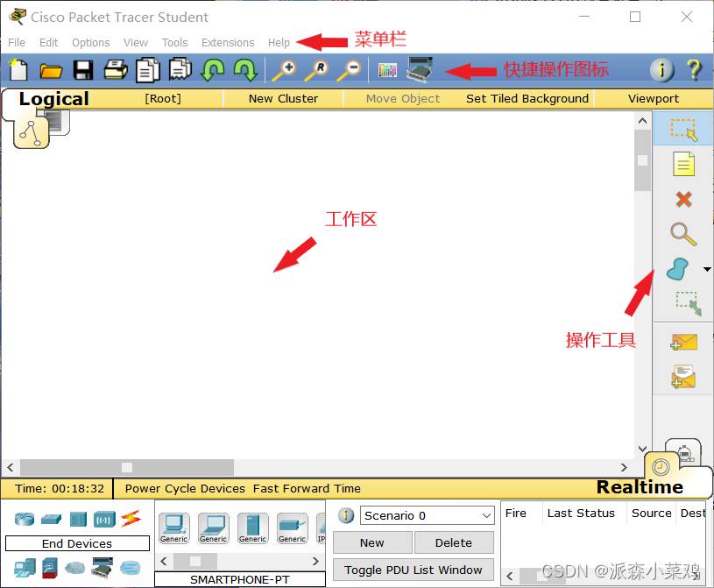Click Power Cycle Devices
This screenshot has height=588, width=714.
(185, 488)
